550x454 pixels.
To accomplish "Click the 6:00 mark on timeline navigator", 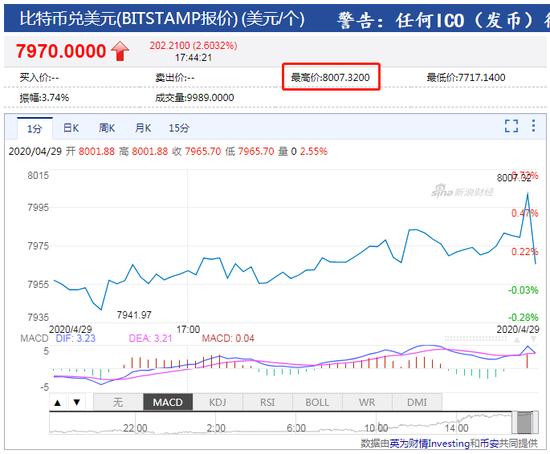I will [x=296, y=428].
